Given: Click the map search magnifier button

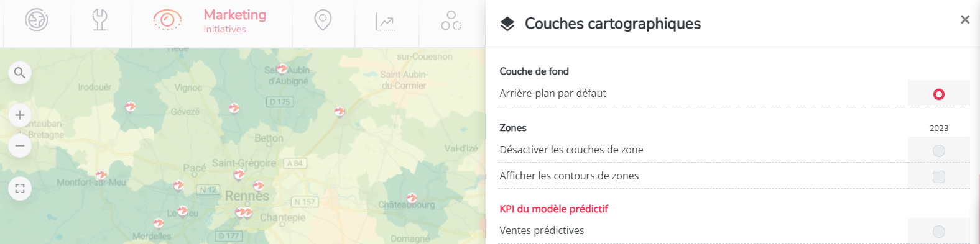Looking at the screenshot, I should pos(20,73).
